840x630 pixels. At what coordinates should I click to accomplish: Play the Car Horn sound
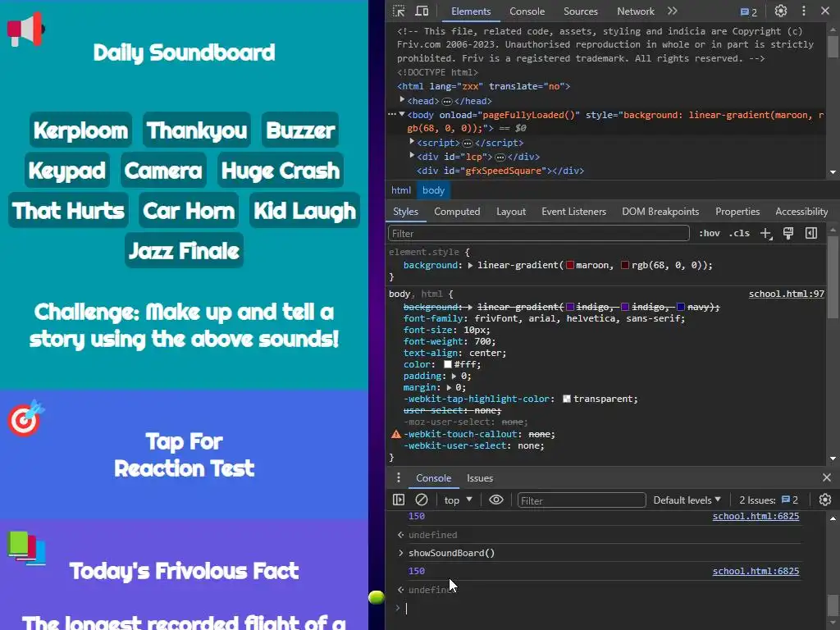pos(189,211)
